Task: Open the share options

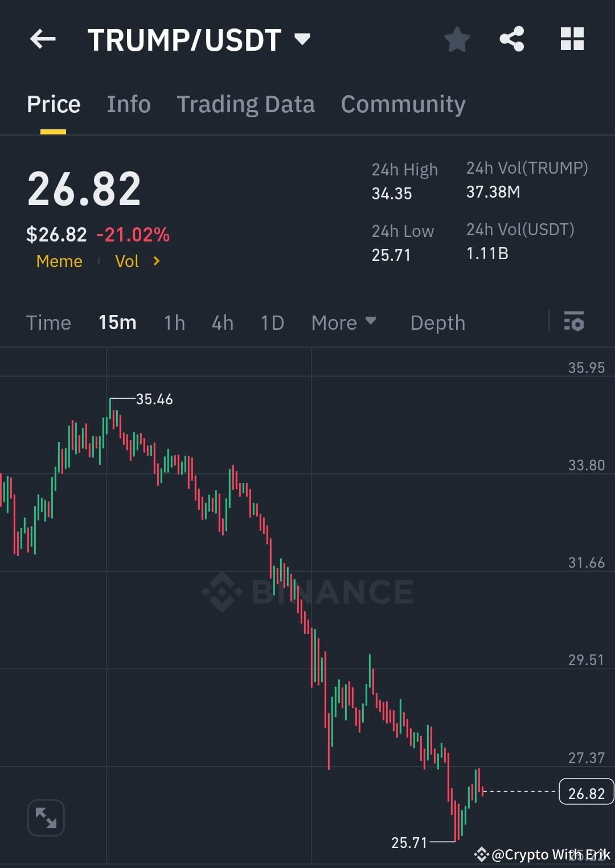Action: point(511,39)
